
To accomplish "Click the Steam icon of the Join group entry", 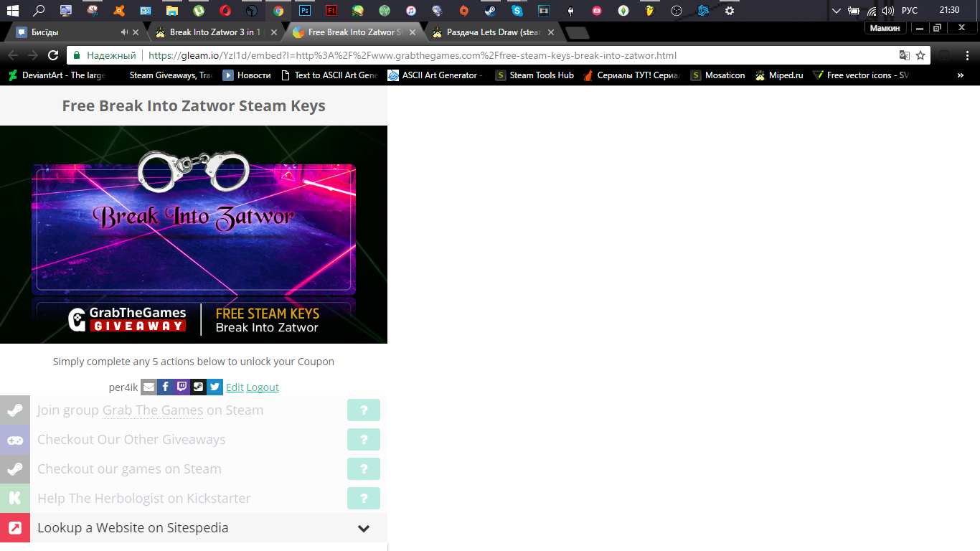I will (x=15, y=410).
